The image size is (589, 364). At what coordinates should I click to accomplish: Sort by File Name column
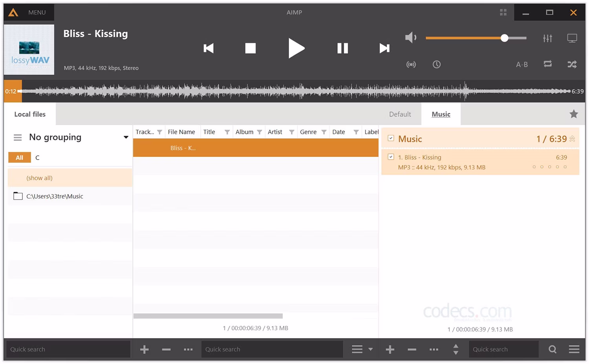pos(181,132)
